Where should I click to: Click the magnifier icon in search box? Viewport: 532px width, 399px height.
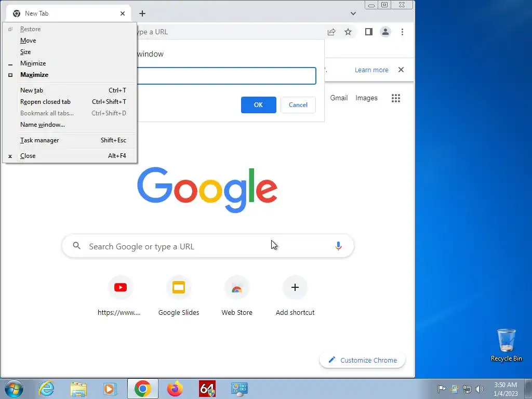77,246
